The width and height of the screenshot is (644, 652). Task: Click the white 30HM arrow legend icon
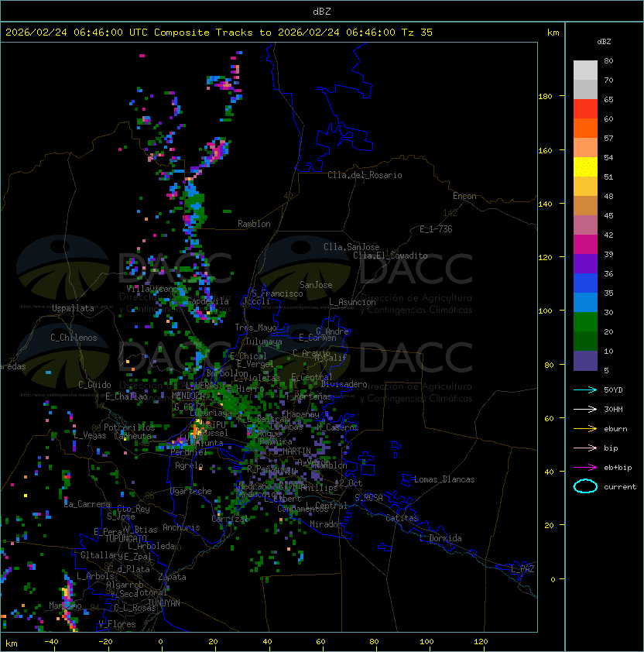click(585, 409)
